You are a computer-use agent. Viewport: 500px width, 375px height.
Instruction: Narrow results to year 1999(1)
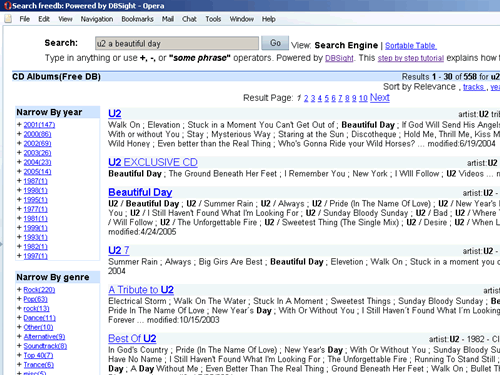point(36,228)
